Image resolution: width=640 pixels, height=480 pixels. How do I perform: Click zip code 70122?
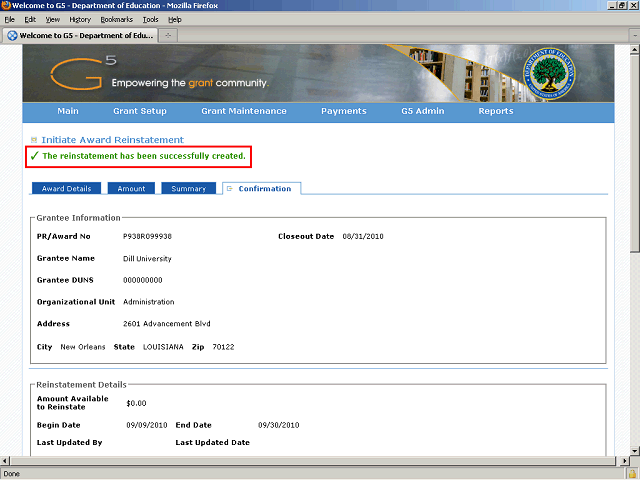point(223,347)
